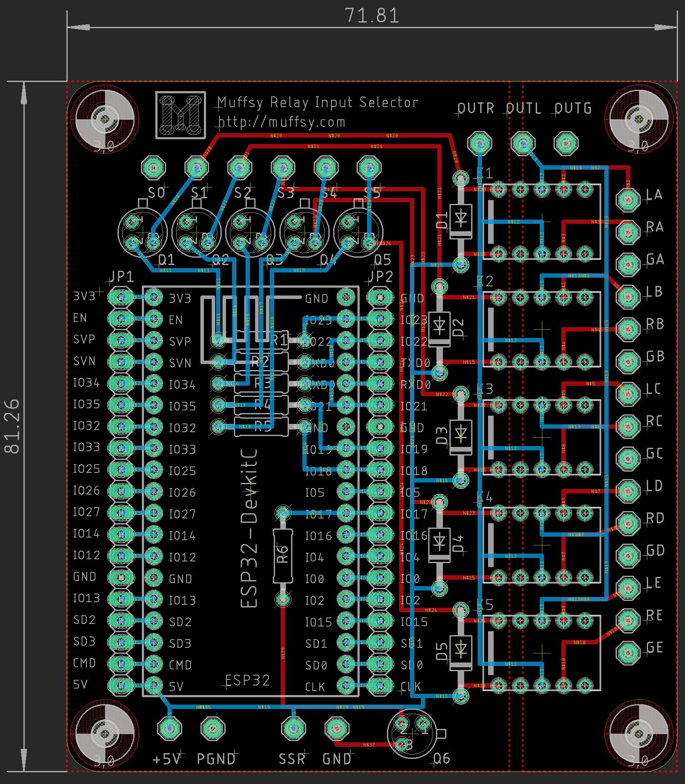685x784 pixels.
Task: Click the OUTR output pad
Action: [479, 143]
